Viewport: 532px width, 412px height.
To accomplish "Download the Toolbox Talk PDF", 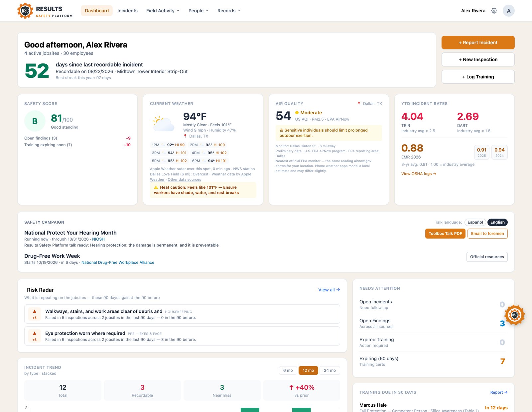I will [445, 234].
